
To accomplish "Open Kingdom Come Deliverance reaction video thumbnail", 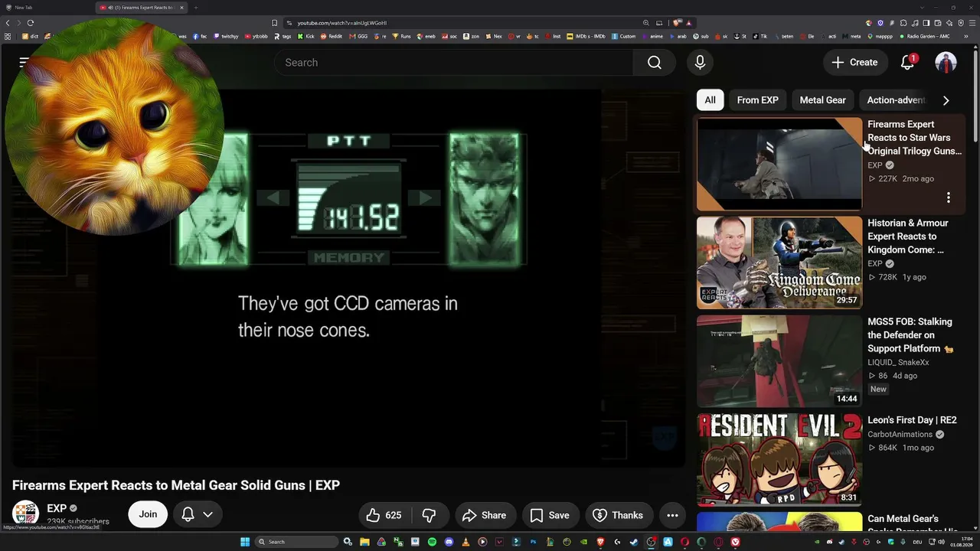I will point(779,262).
